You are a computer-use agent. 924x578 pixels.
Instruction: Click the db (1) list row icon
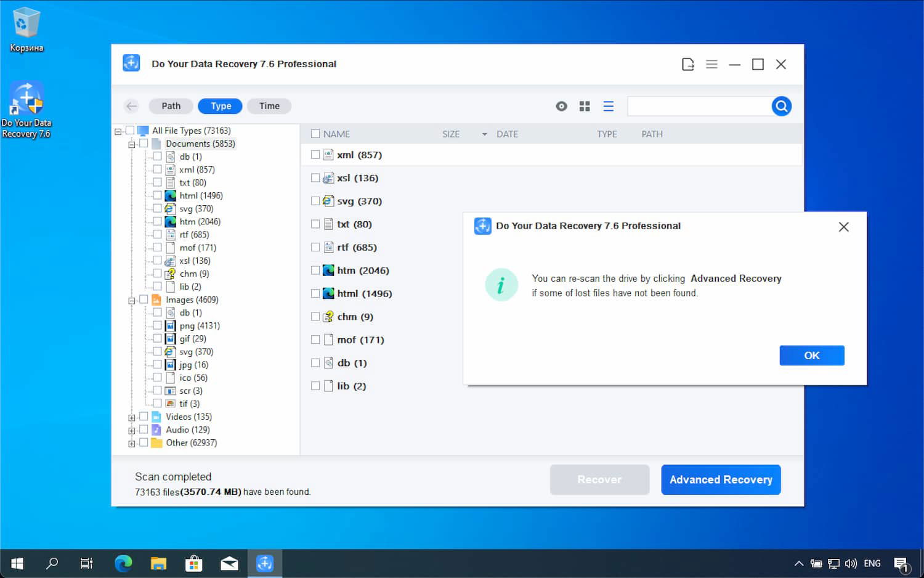328,363
